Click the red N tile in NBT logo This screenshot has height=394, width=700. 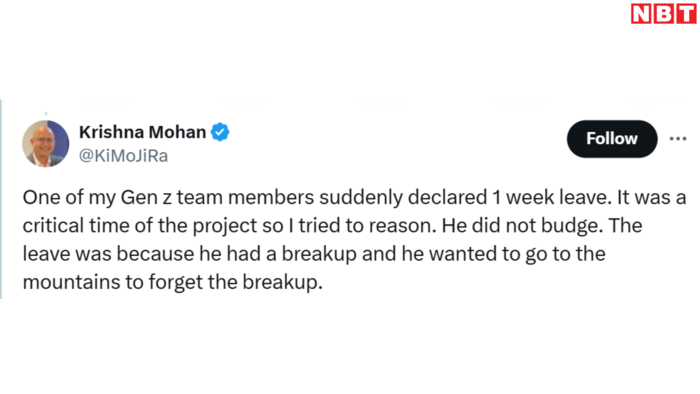click(642, 13)
